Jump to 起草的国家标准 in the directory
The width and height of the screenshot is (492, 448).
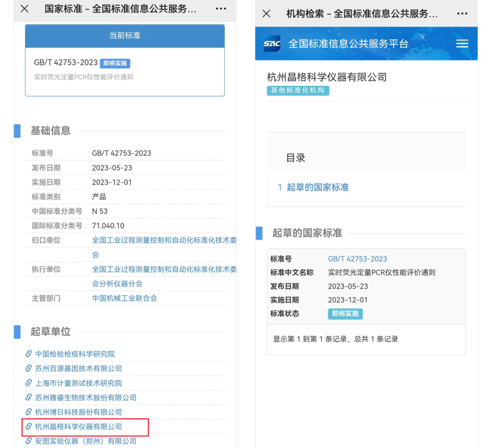pyautogui.click(x=318, y=187)
